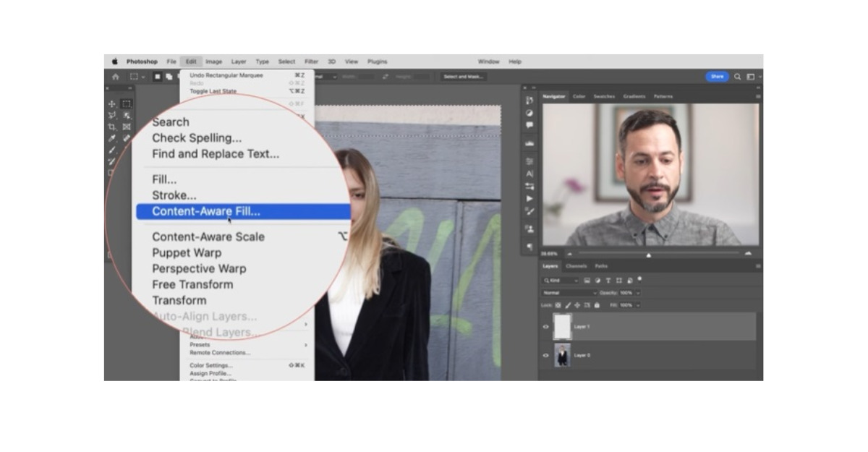Open the marquee tool preset dropdown

[x=137, y=77]
